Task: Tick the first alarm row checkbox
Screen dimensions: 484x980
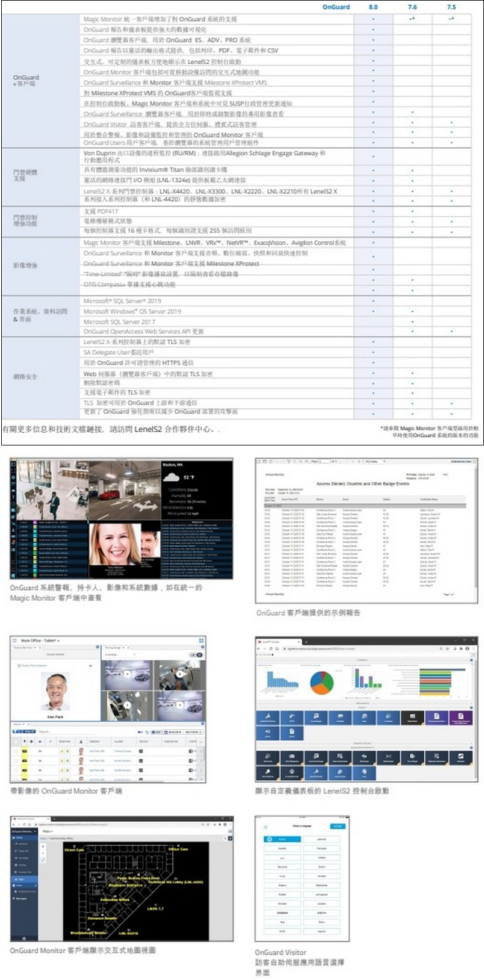Action: [x=16, y=752]
